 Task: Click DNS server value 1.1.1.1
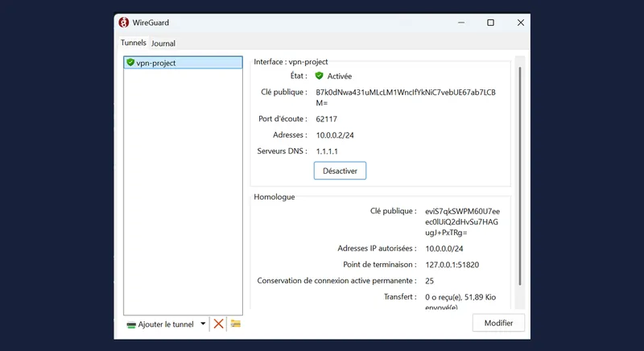[x=327, y=151]
